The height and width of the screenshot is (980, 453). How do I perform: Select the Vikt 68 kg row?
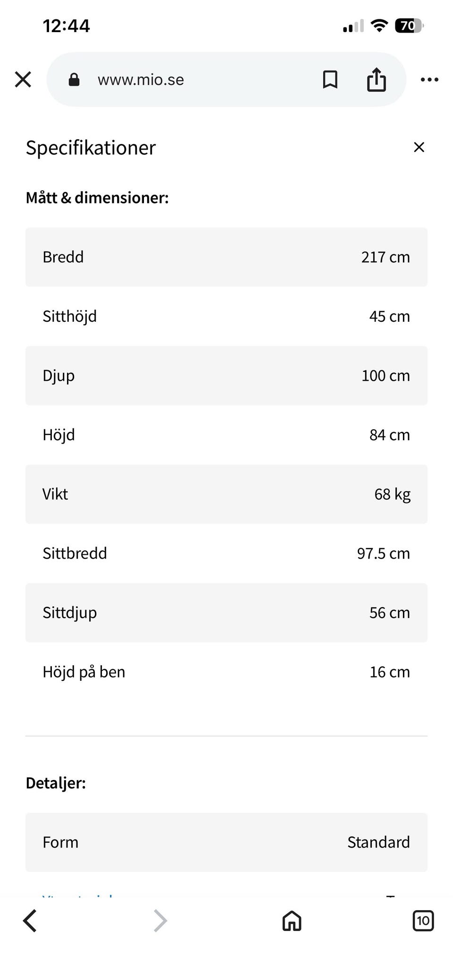(226, 494)
